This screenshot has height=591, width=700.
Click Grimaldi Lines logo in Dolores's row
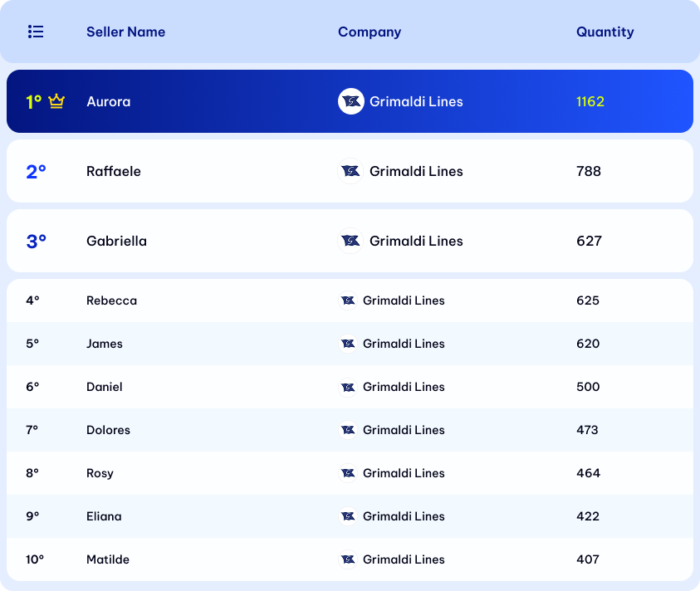pyautogui.click(x=349, y=430)
